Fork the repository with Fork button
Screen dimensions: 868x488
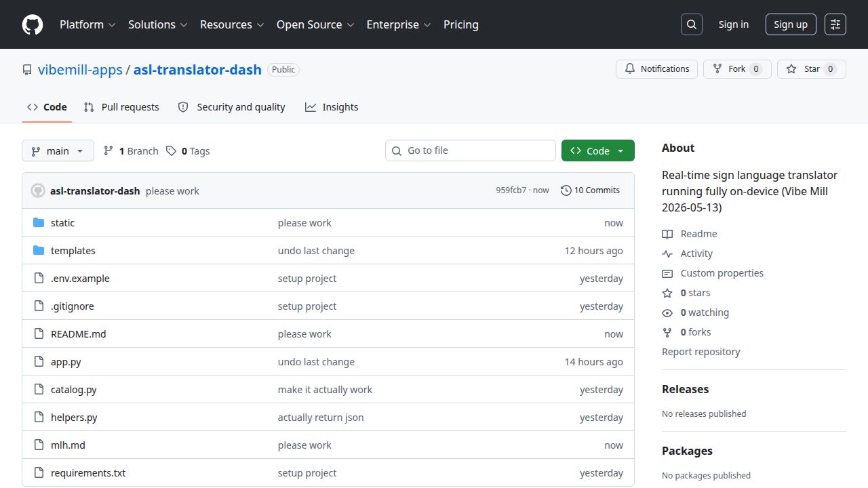click(737, 69)
